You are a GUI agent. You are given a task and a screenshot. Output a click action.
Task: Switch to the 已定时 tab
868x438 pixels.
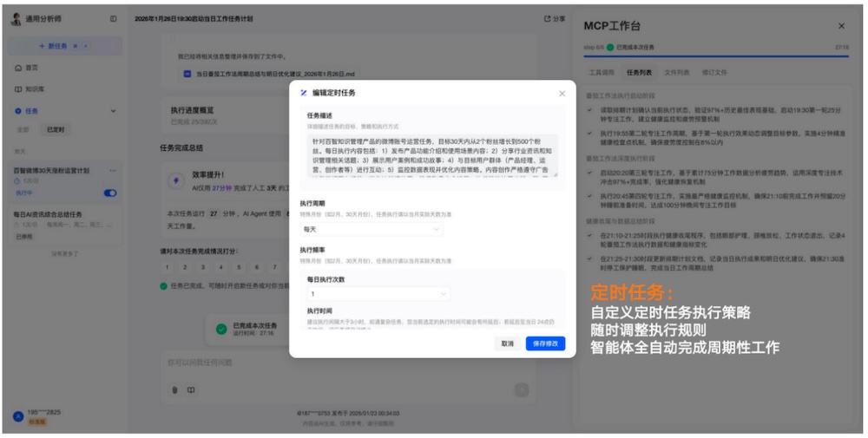56,129
